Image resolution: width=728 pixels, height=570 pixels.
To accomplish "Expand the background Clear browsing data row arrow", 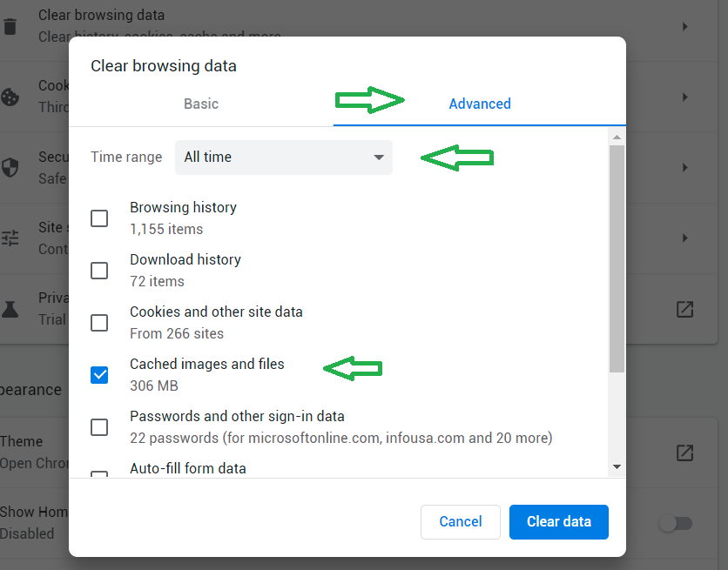I will (x=684, y=26).
